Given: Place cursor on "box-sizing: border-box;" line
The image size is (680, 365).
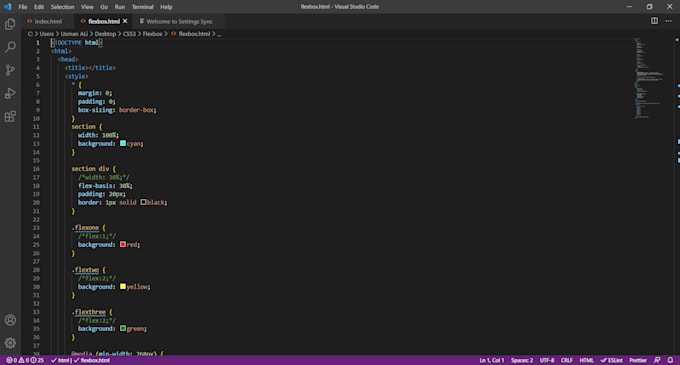Looking at the screenshot, I should coord(117,110).
